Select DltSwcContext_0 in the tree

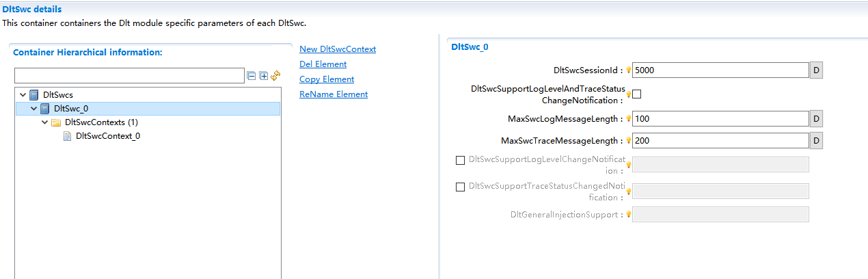[x=108, y=136]
